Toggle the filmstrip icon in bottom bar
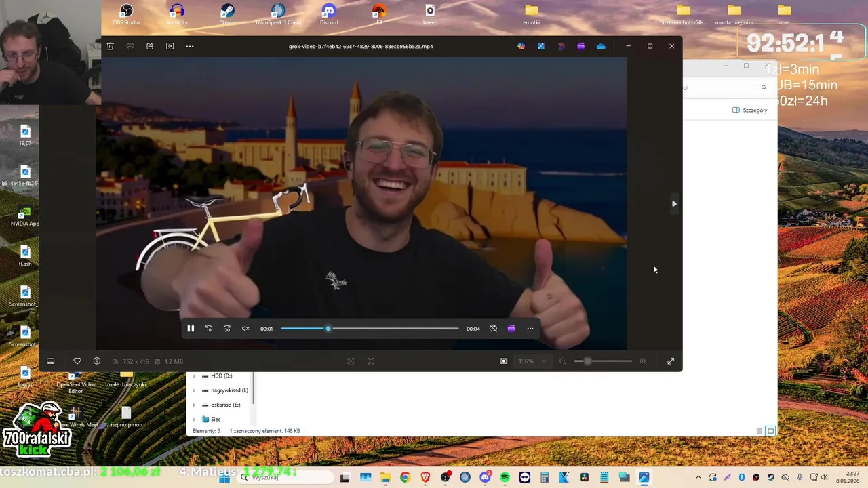Image resolution: width=868 pixels, height=488 pixels. point(50,361)
